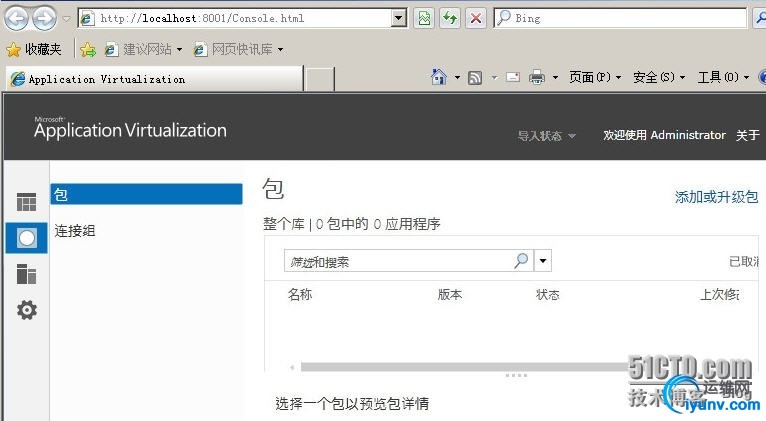Click the 添加或升级包 link

tap(717, 197)
